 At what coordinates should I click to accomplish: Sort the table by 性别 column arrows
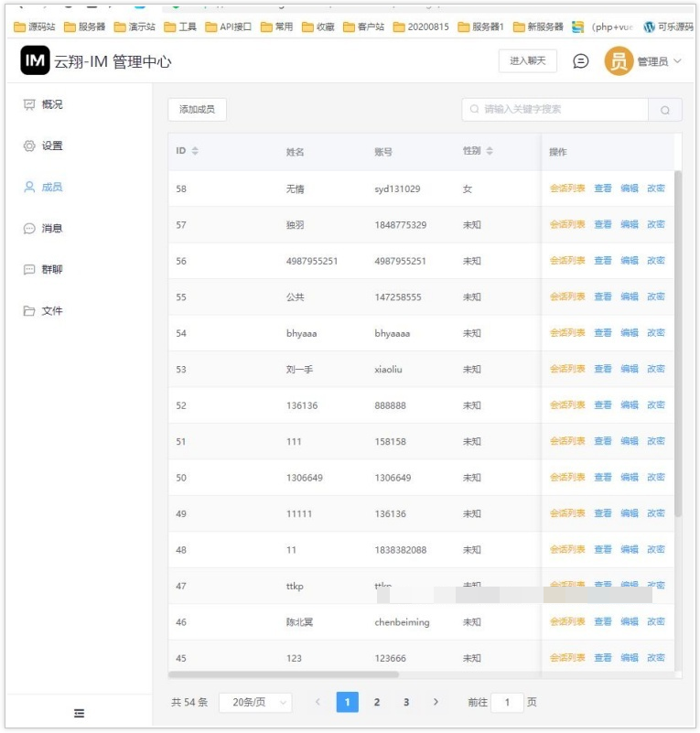490,151
